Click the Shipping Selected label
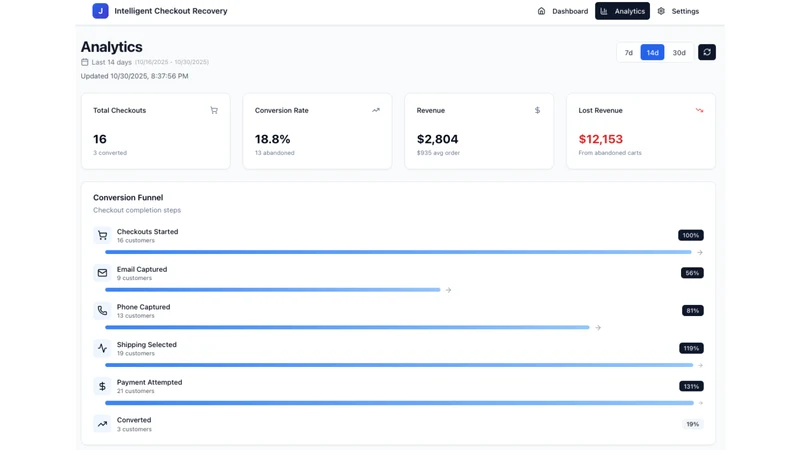 pos(146,344)
